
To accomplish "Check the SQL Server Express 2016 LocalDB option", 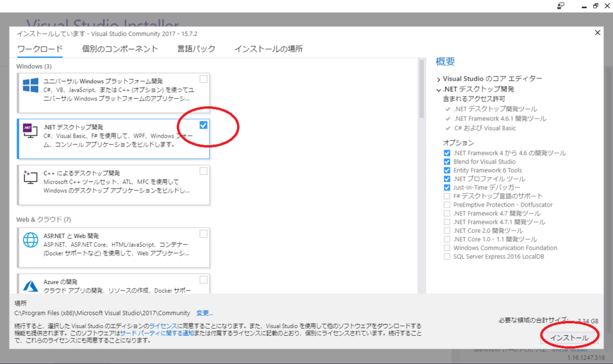I will pyautogui.click(x=447, y=256).
